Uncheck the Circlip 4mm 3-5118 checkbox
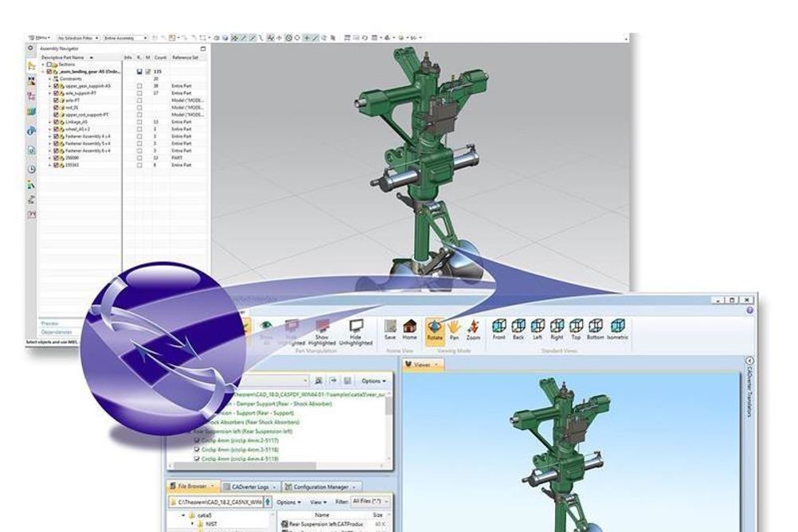The image size is (798, 532). (197, 449)
